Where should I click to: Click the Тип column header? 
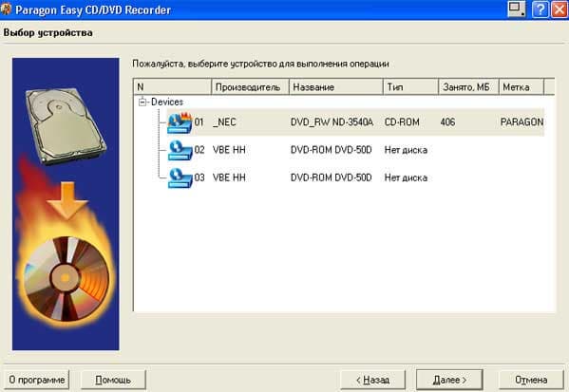coord(410,87)
